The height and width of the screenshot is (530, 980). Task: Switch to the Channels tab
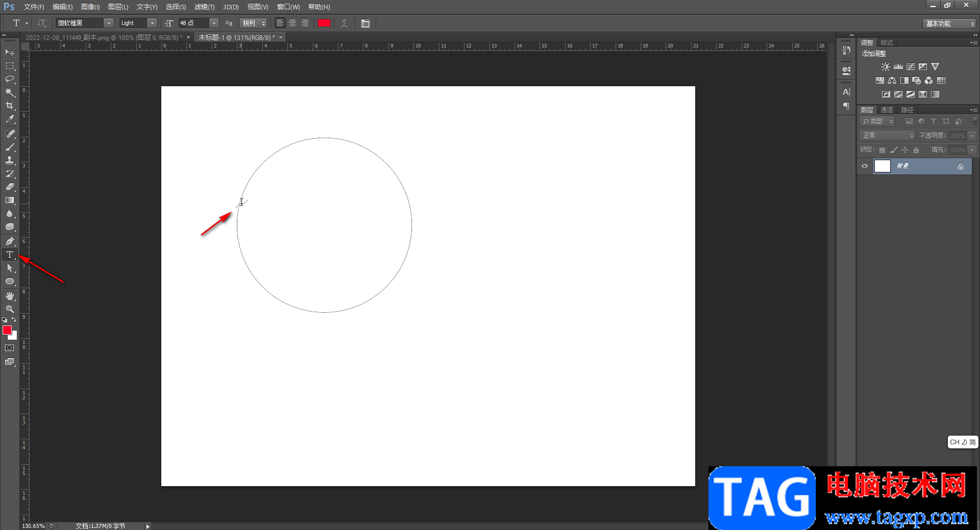click(x=887, y=110)
